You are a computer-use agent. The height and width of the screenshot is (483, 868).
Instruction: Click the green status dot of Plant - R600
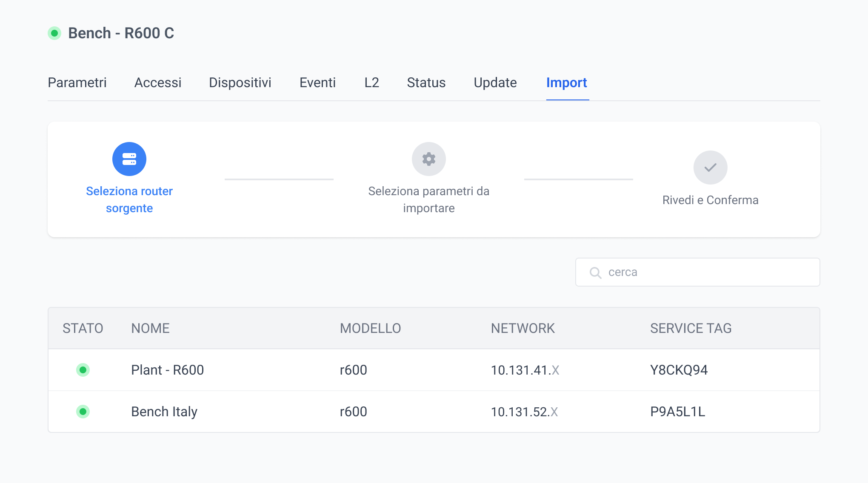pos(83,370)
